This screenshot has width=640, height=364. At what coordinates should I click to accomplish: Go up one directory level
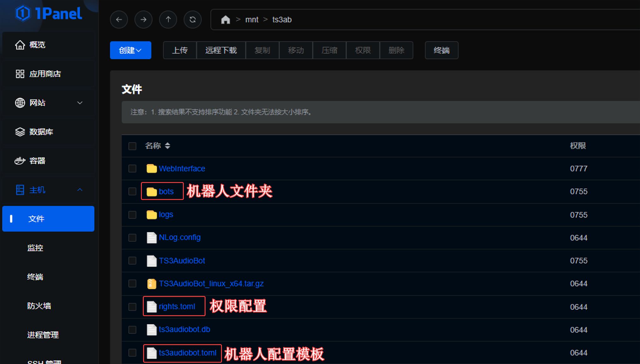click(168, 20)
